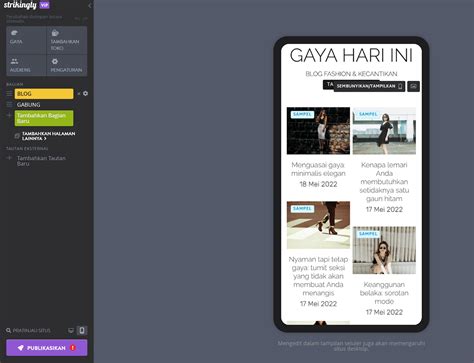The height and width of the screenshot is (363, 474).
Task: Click the red alert badge on Publikasikan
Action: coord(73,348)
